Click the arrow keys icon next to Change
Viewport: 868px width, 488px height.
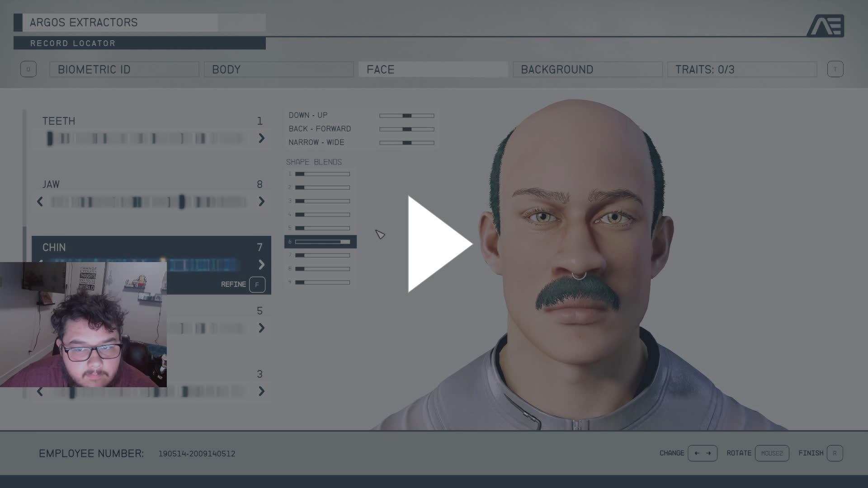(x=702, y=453)
